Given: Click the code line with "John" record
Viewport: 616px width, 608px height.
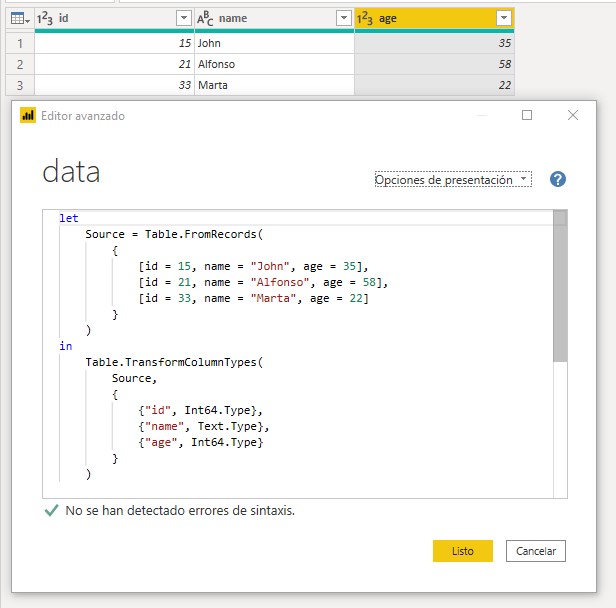Looking at the screenshot, I should point(253,266).
